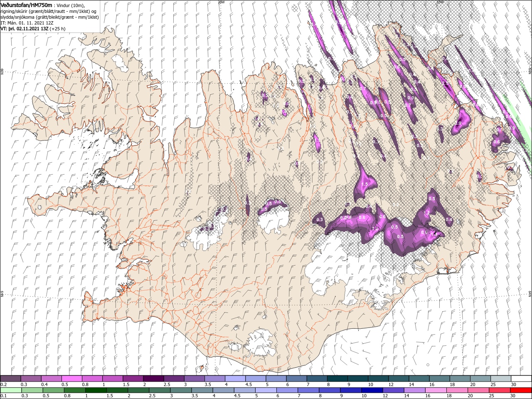Pick the darkest green 1 rain legend swatch
Screen dimensions: 532x399
pos(96,390)
